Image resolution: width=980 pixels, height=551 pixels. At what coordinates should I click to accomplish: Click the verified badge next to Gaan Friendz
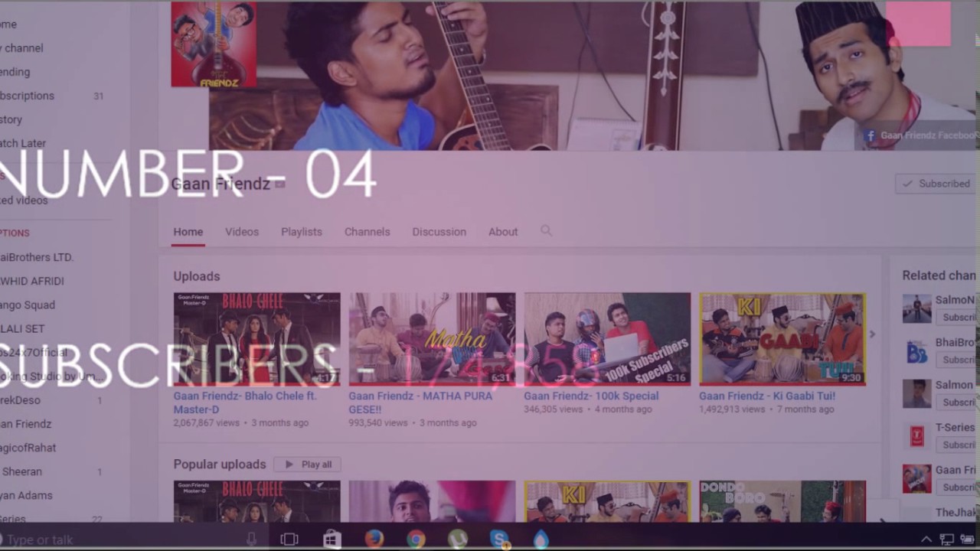[280, 184]
